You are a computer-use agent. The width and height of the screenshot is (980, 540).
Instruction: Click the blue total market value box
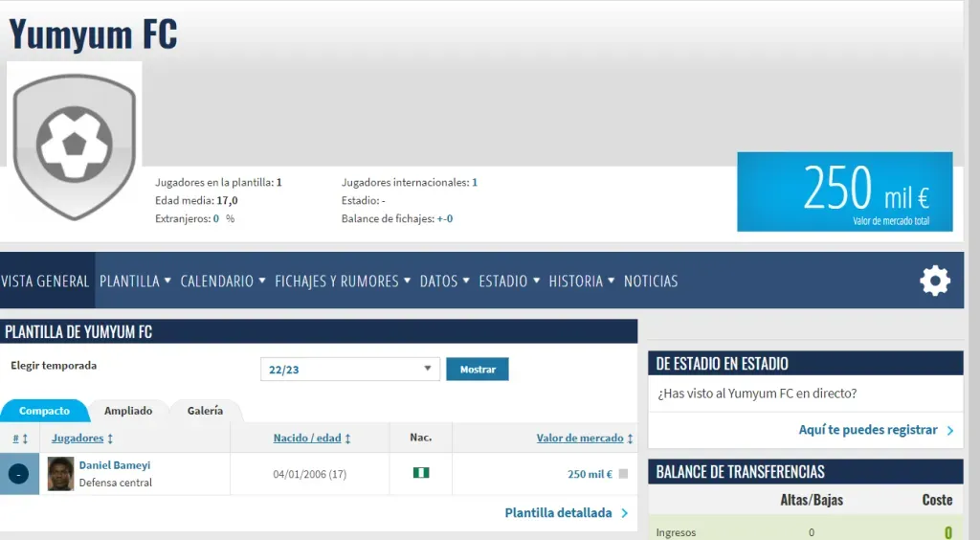(x=844, y=191)
